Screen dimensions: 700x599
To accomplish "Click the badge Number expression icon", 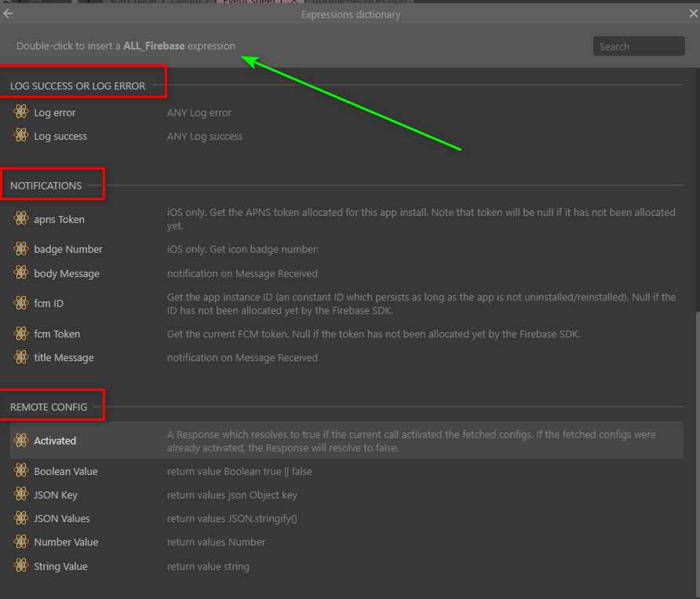I will pyautogui.click(x=21, y=249).
